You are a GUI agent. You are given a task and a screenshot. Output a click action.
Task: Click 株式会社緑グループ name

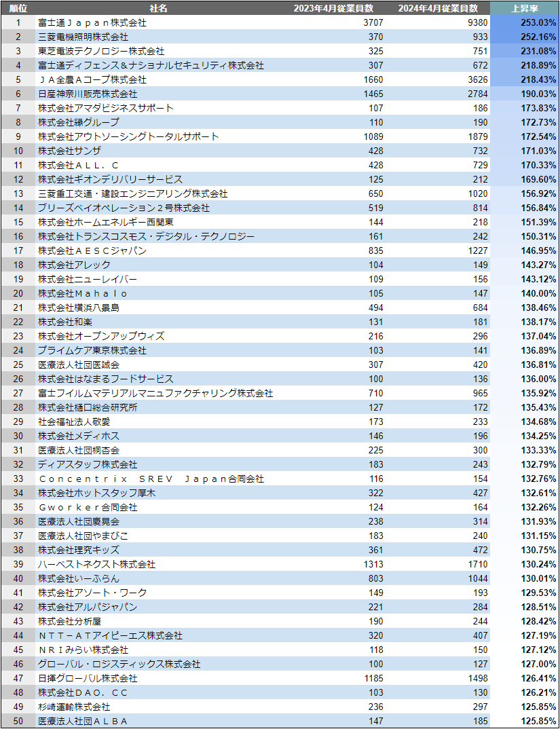point(79,123)
